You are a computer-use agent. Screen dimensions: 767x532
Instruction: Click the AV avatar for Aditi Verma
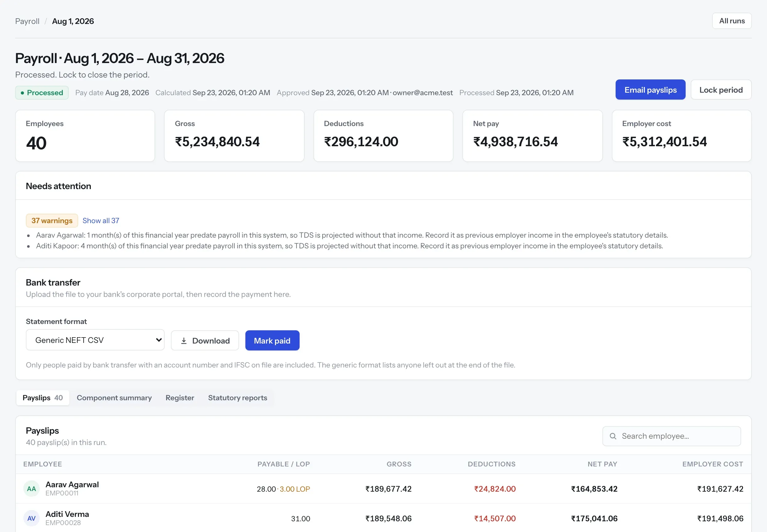31,518
